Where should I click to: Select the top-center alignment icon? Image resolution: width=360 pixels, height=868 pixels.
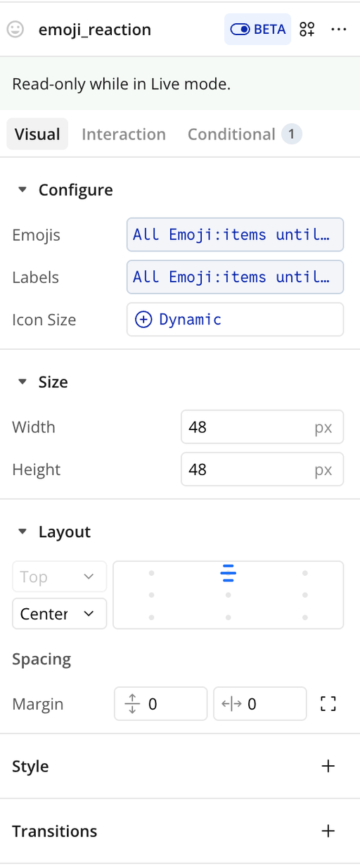click(228, 574)
